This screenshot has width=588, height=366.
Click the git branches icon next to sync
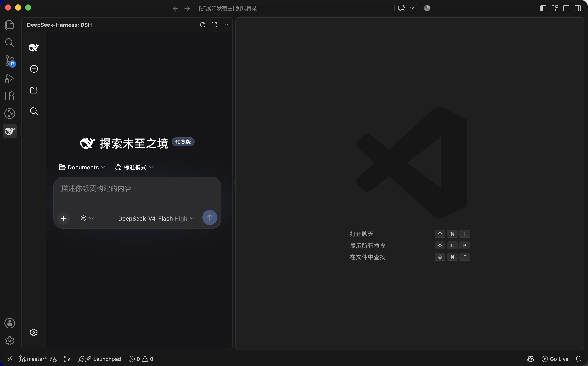(x=67, y=359)
